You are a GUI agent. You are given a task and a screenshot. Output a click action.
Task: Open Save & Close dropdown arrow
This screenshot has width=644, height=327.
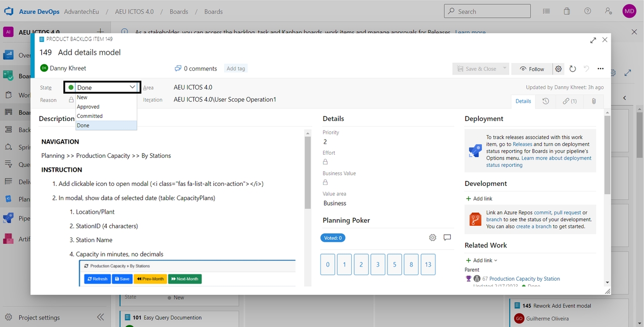(x=505, y=69)
